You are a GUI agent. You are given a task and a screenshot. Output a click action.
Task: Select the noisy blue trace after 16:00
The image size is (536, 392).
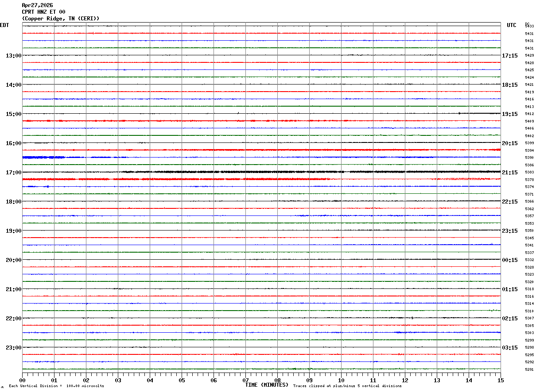click(261, 157)
